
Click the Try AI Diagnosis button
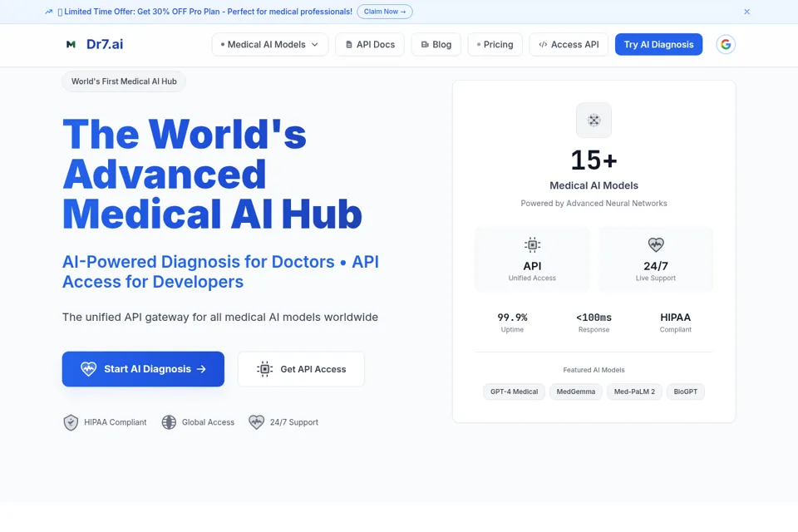click(658, 44)
